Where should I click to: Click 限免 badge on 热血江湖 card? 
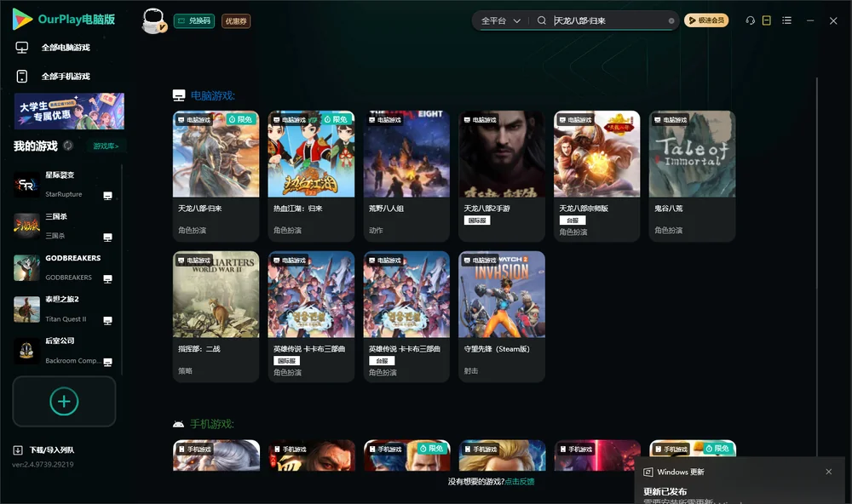(336, 119)
